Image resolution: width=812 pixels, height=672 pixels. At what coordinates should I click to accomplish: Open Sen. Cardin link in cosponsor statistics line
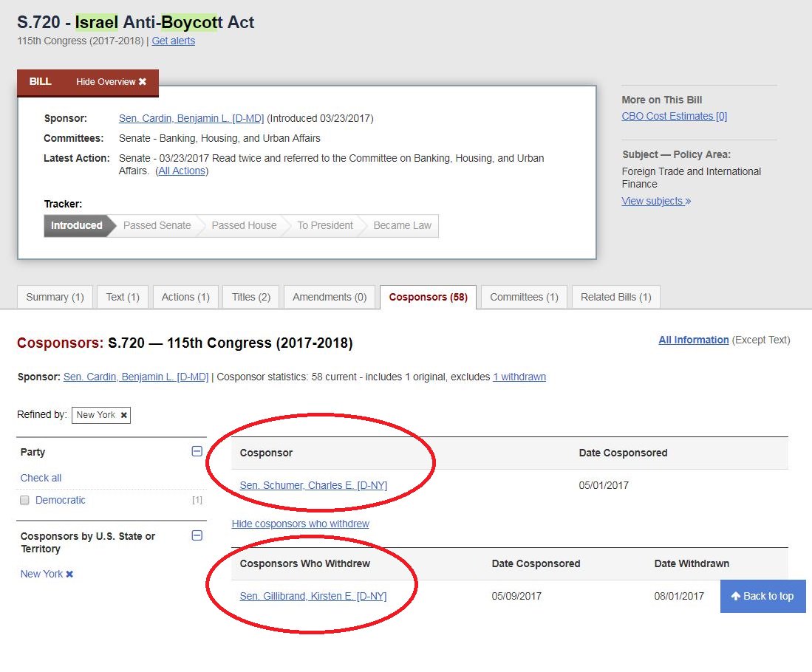[136, 377]
